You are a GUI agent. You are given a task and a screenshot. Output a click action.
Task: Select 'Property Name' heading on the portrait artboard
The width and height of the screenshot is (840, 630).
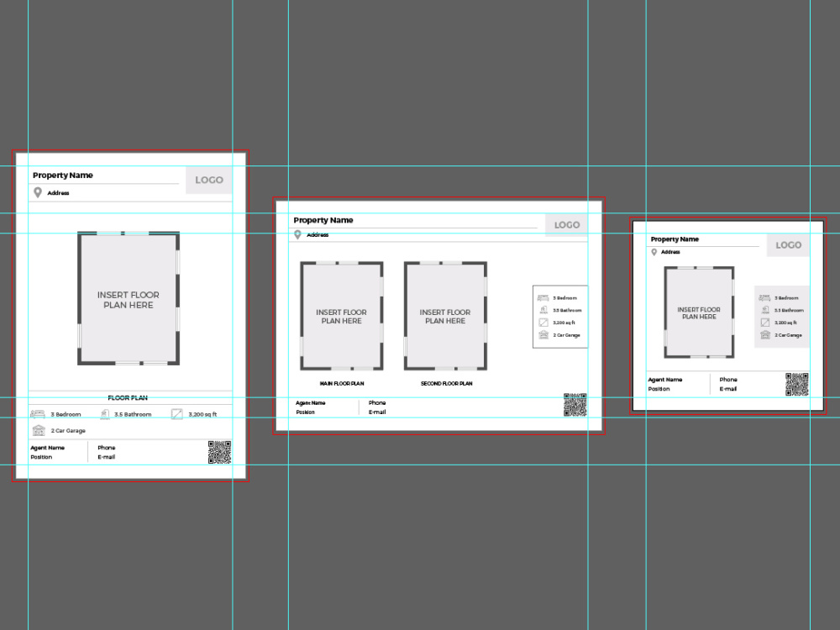coord(63,176)
